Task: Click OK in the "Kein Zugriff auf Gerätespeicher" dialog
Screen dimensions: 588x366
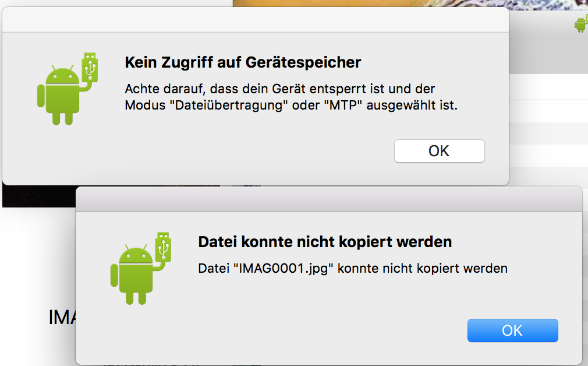Action: coord(439,151)
